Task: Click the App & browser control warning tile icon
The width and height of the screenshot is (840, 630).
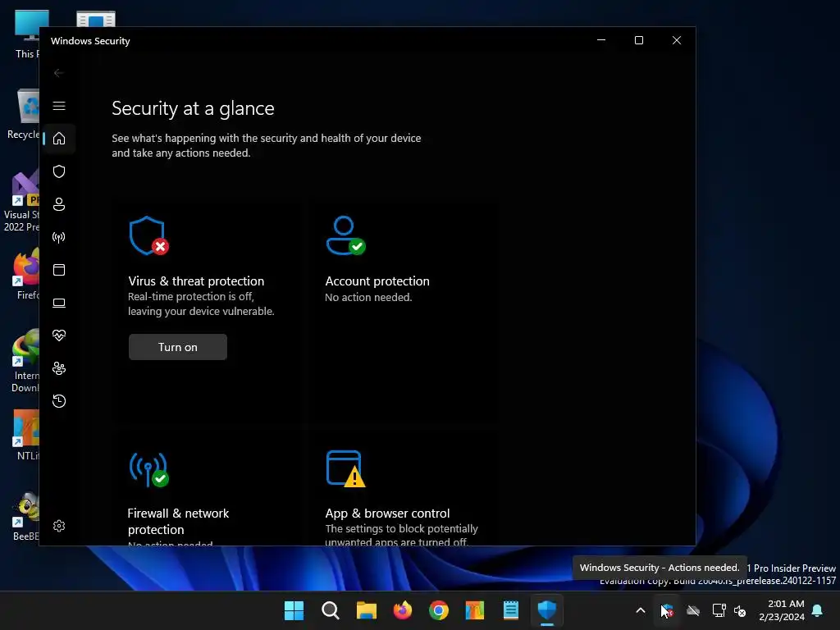Action: coord(345,468)
